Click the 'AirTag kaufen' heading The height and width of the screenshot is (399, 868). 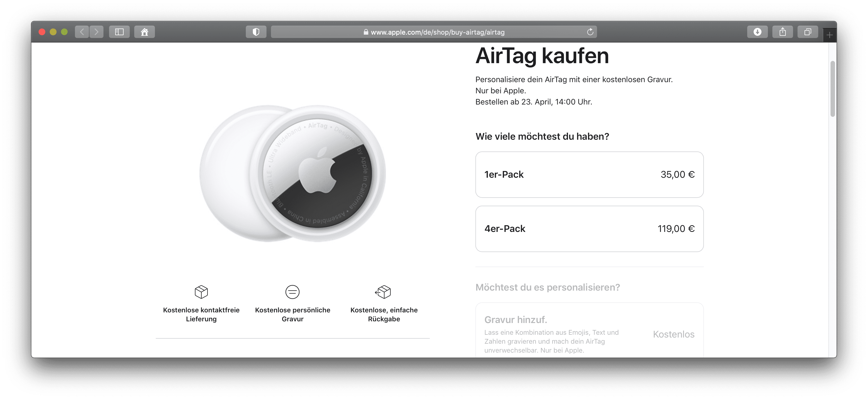tap(542, 56)
